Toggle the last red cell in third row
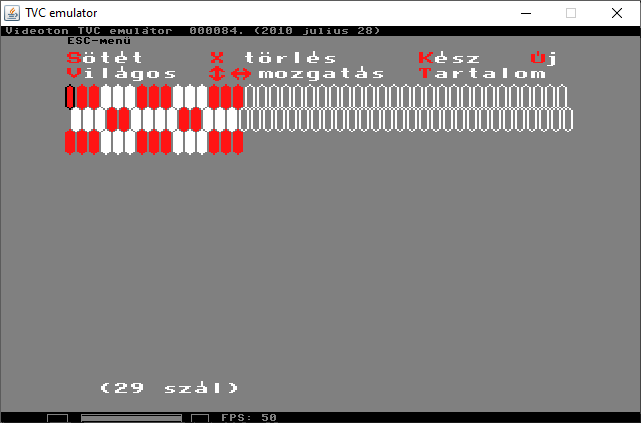The width and height of the screenshot is (641, 423). point(238,142)
